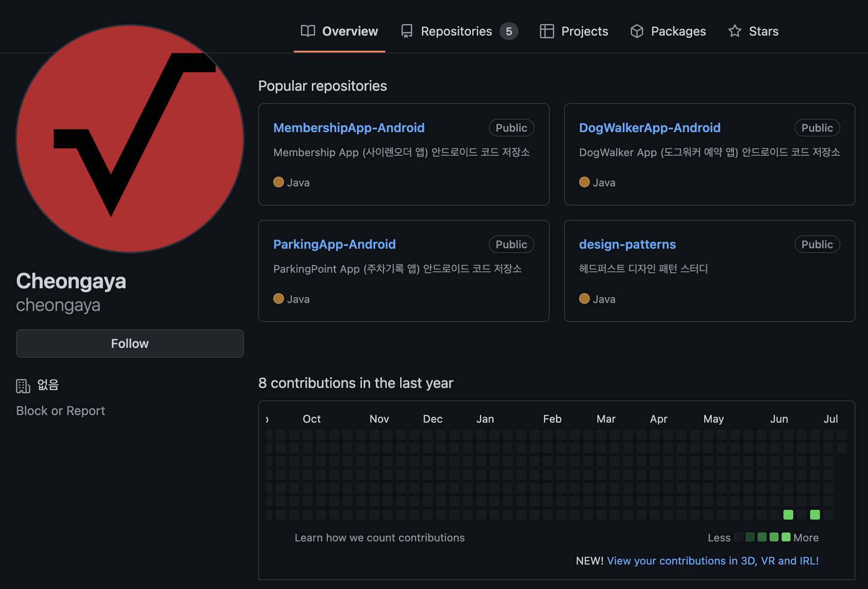Open the ParkingApp-Android repository link
868x589 pixels.
click(334, 244)
